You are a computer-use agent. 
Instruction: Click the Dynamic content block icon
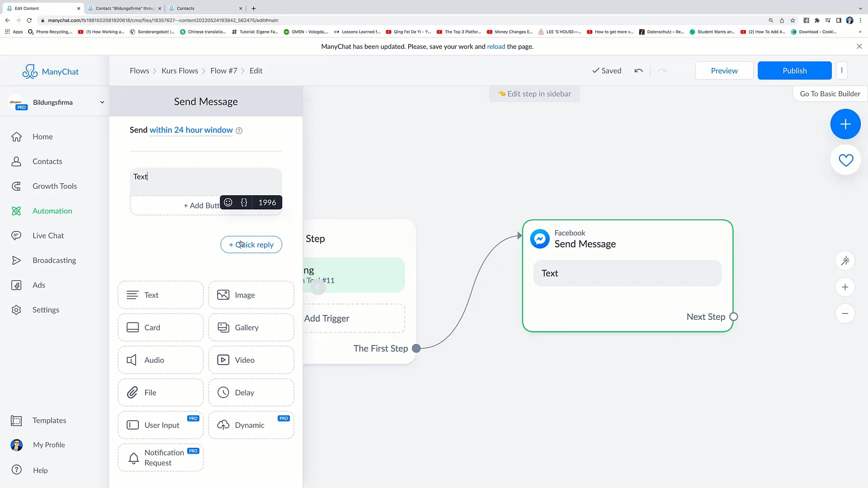pyautogui.click(x=224, y=425)
